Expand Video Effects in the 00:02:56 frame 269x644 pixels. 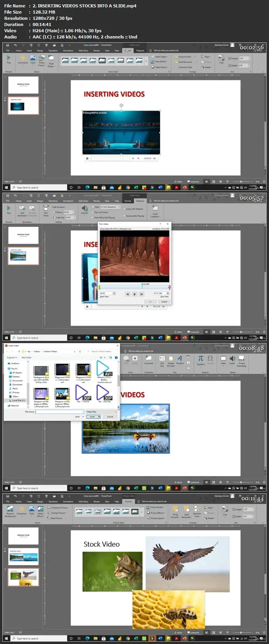click(x=160, y=67)
